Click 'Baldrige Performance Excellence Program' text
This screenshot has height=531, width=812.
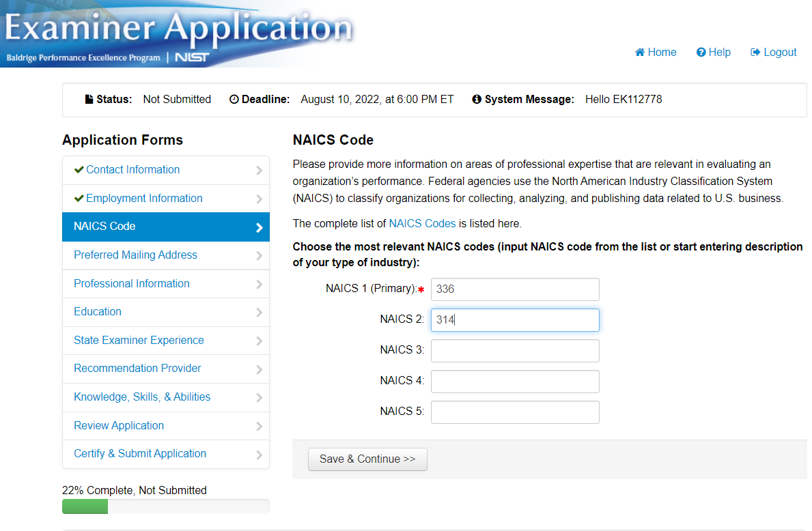pos(83,57)
